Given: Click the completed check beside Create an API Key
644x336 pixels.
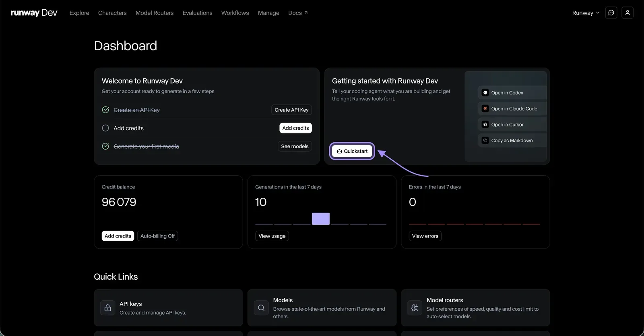Looking at the screenshot, I should pyautogui.click(x=105, y=110).
